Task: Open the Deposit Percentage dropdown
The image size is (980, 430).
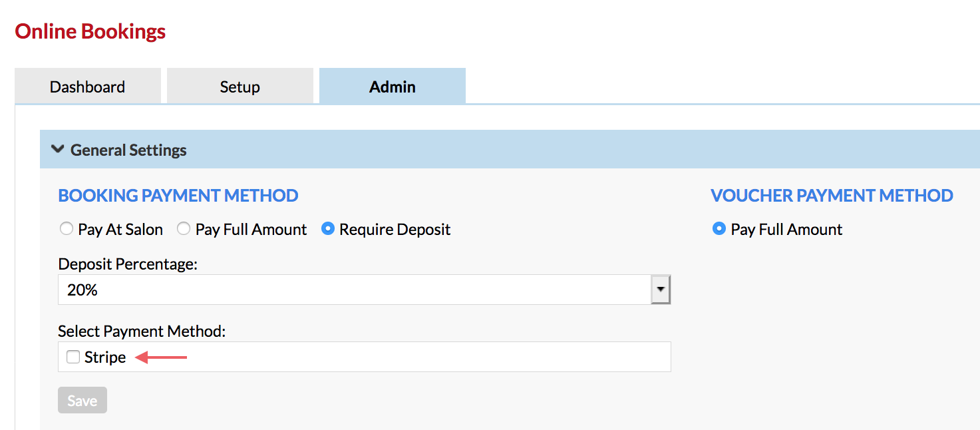Action: tap(365, 290)
